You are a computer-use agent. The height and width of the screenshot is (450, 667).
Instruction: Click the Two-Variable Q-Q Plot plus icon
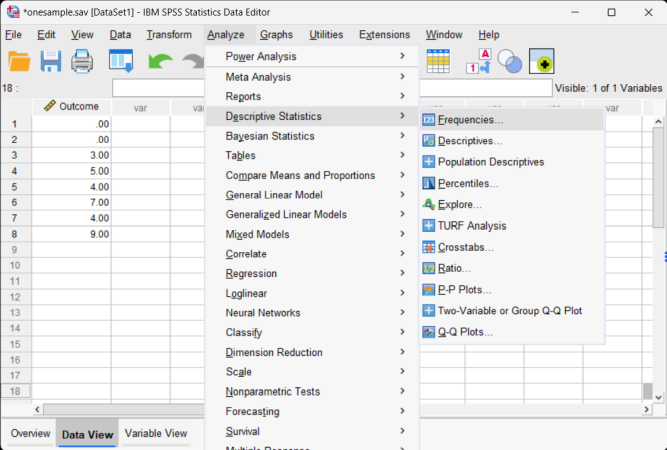coord(428,311)
